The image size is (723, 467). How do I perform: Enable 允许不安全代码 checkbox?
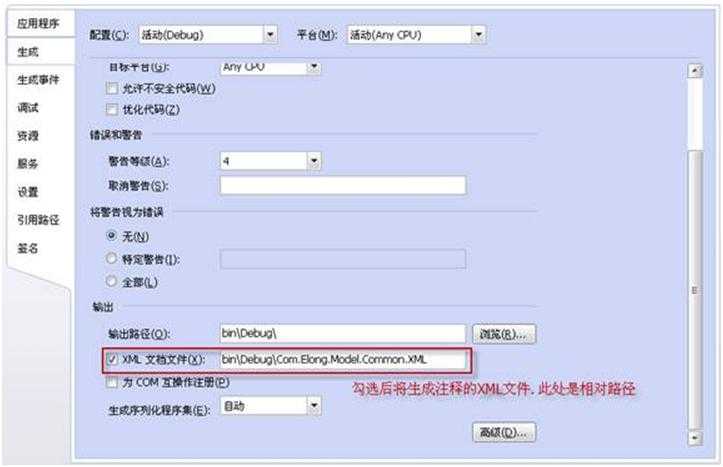112,88
